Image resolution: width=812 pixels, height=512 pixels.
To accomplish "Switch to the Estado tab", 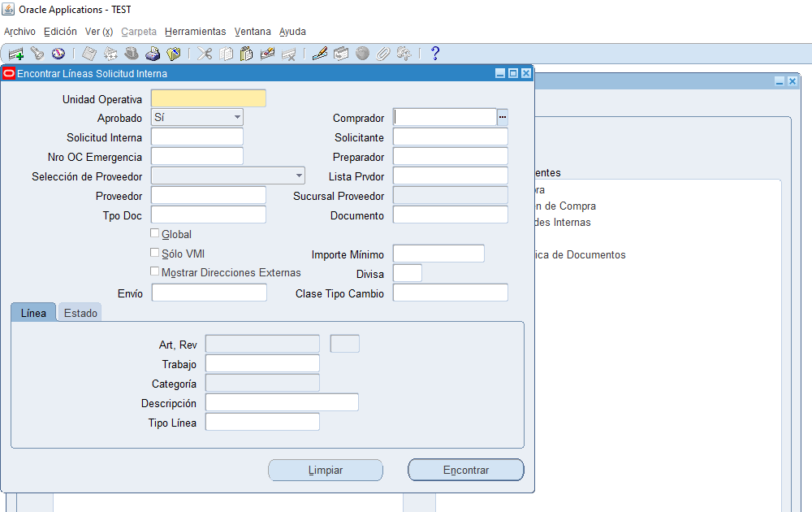I will tap(80, 313).
